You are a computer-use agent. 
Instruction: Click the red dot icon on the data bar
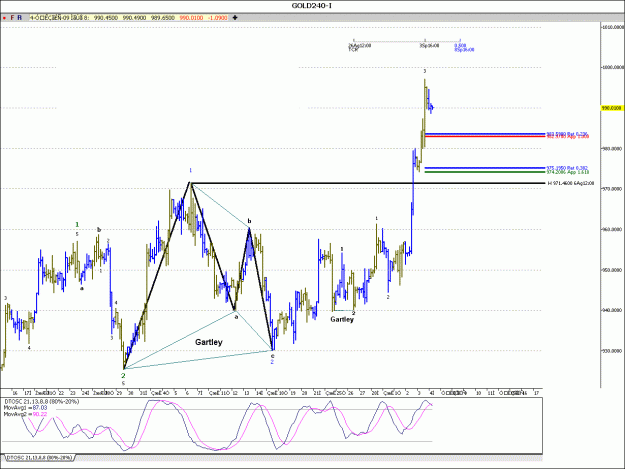pyautogui.click(x=4, y=18)
